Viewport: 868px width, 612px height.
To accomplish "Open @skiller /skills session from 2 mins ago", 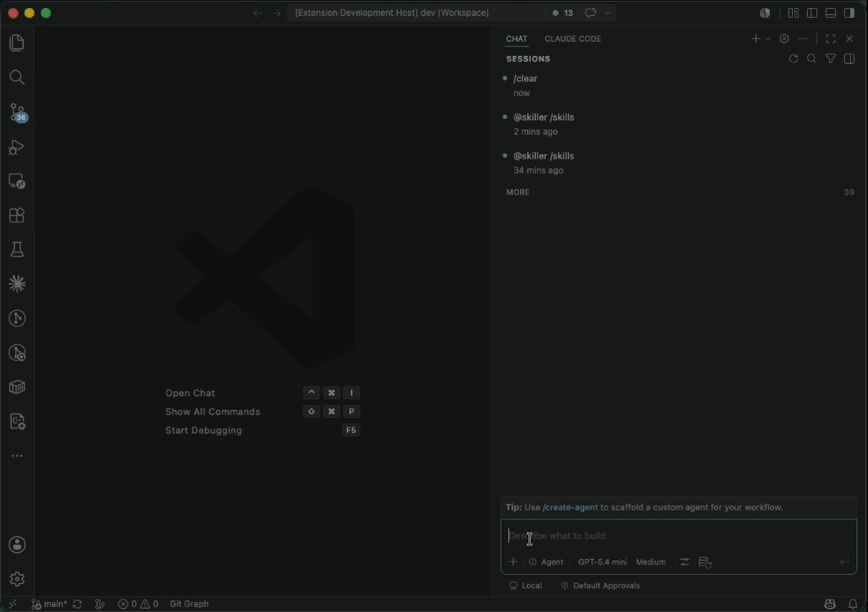I will (679, 124).
